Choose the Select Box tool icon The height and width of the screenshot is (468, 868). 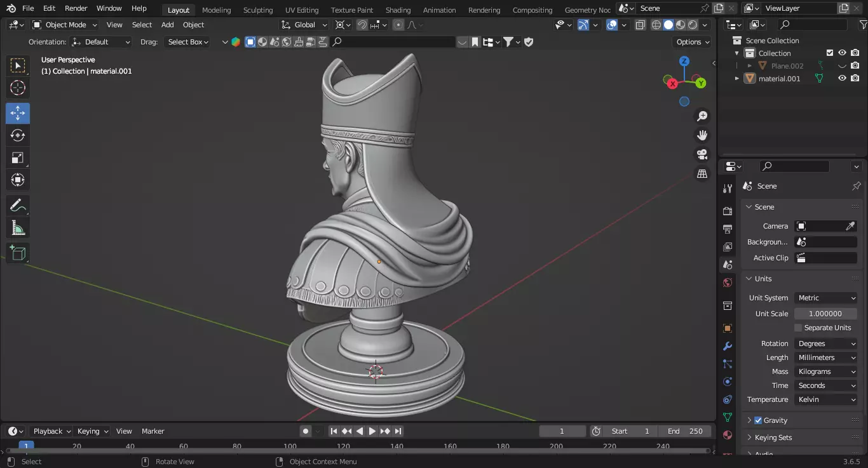click(18, 66)
